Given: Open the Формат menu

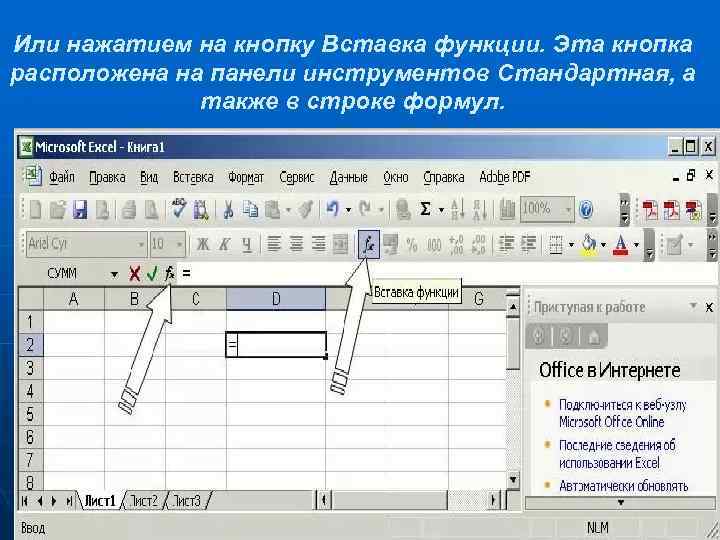Looking at the screenshot, I should pyautogui.click(x=246, y=177).
